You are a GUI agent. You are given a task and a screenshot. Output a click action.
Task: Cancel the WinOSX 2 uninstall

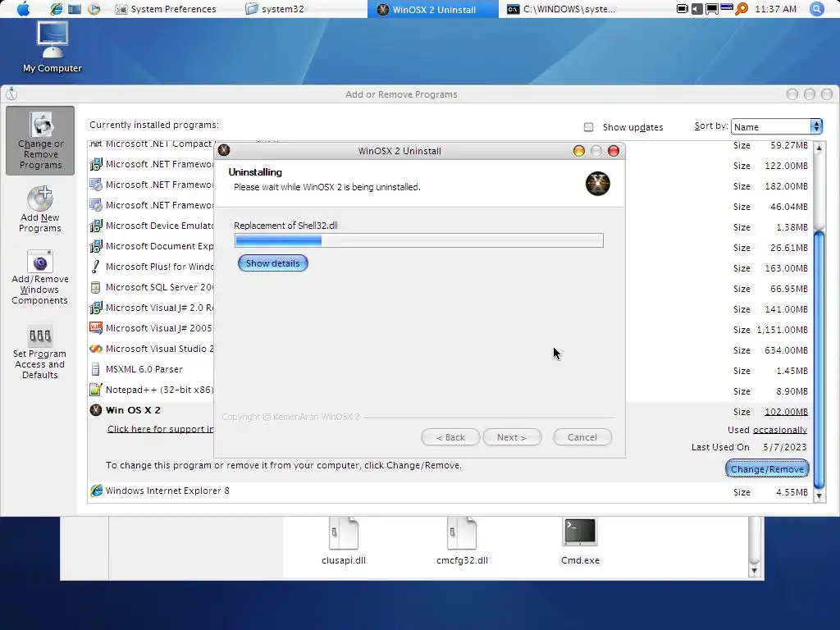click(x=582, y=437)
